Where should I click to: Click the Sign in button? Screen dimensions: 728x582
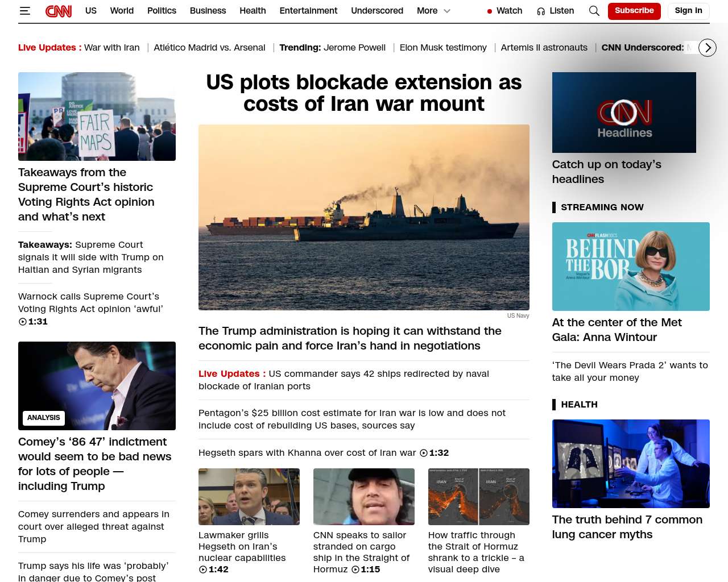(x=688, y=11)
